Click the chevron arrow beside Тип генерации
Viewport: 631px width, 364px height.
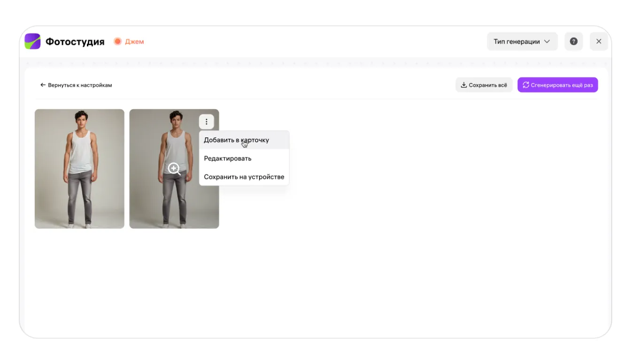(x=547, y=41)
